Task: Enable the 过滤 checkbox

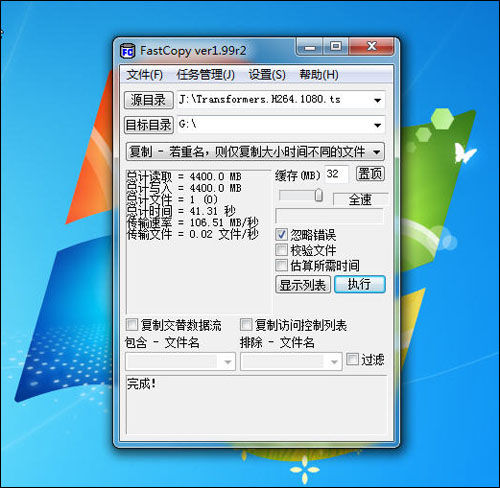Action: [352, 359]
